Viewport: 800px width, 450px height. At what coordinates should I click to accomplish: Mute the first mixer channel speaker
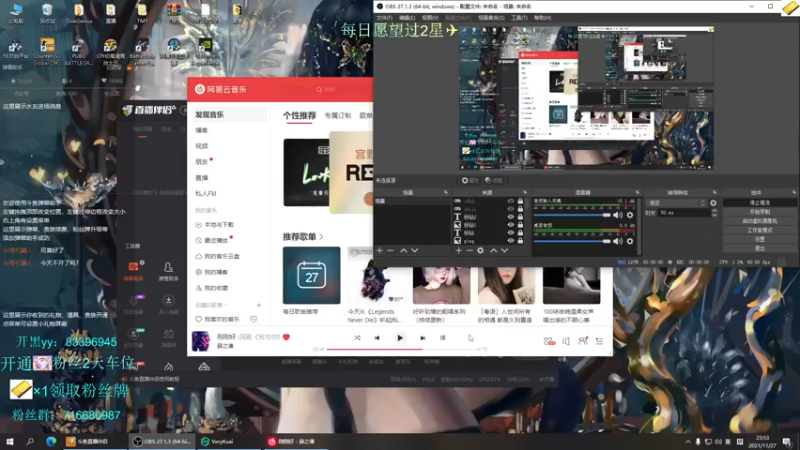point(618,215)
